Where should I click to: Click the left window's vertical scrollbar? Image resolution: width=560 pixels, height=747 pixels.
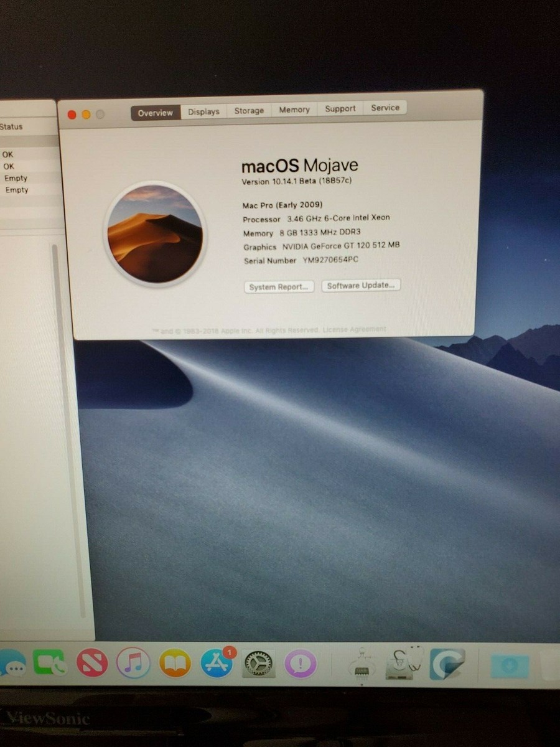tap(70, 430)
